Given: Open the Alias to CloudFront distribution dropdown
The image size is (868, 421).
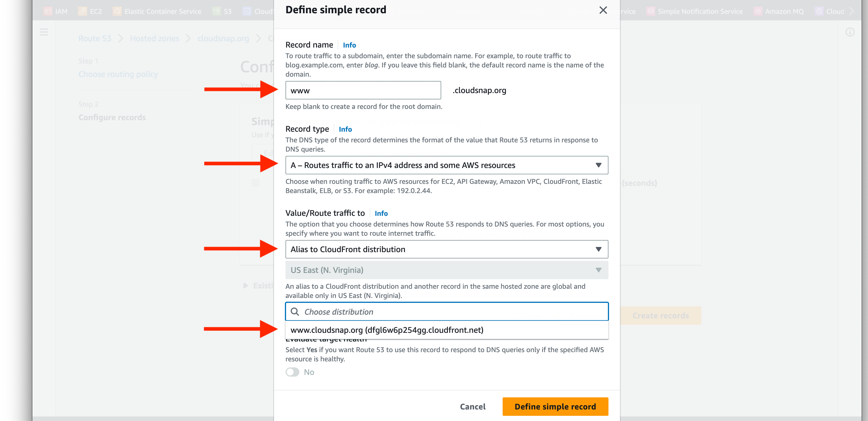Looking at the screenshot, I should [x=446, y=249].
